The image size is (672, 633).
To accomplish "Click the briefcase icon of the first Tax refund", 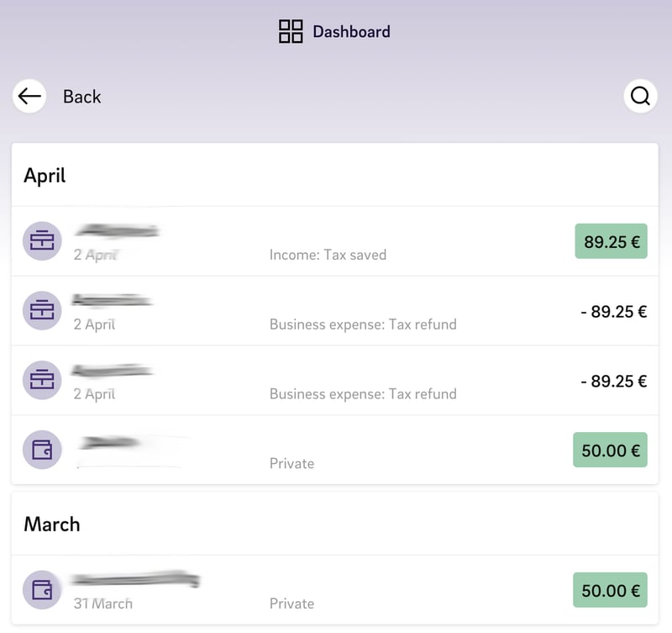I will (42, 311).
